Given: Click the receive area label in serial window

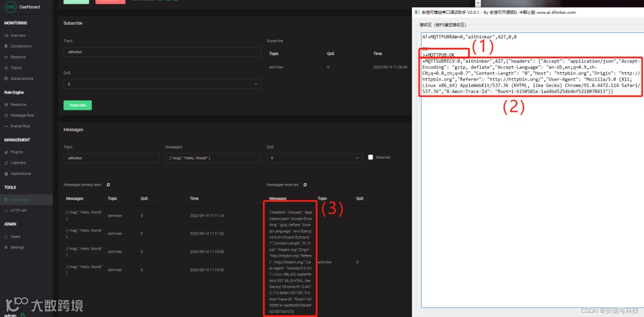Looking at the screenshot, I should point(442,25).
